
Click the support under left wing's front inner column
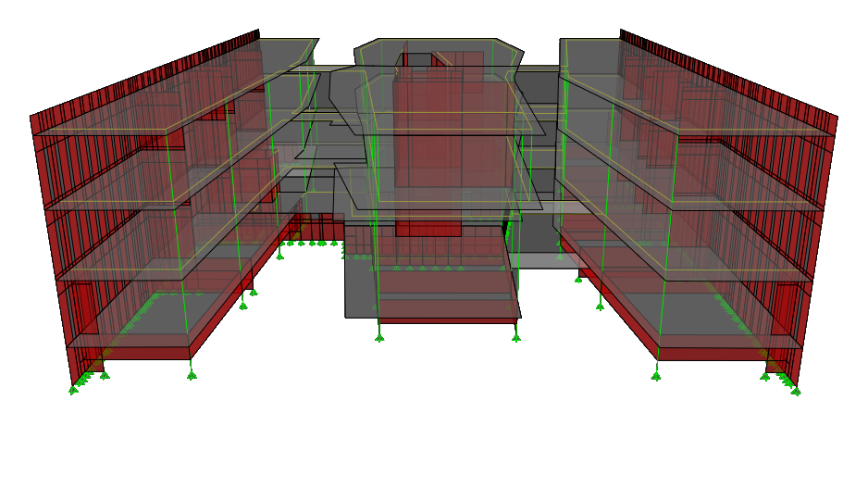192,374
